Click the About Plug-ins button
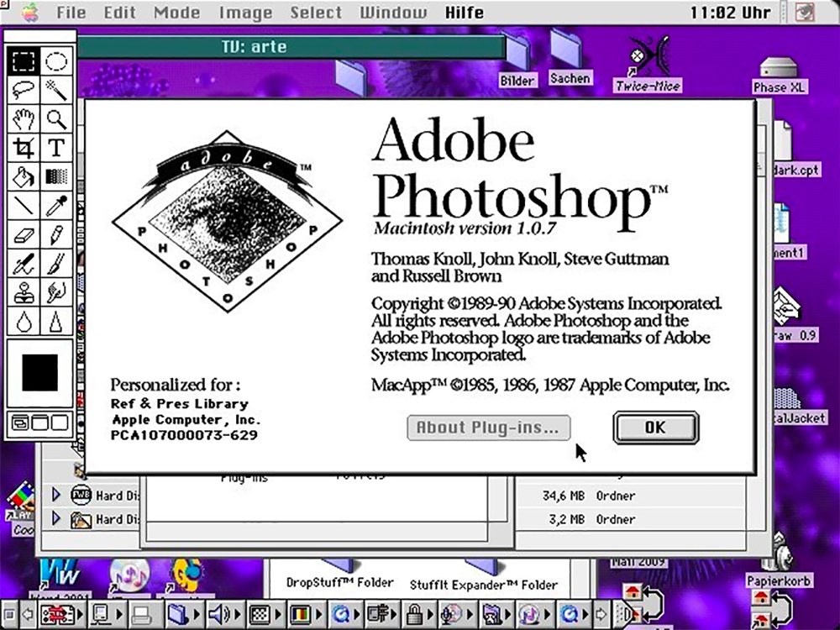 489,428
